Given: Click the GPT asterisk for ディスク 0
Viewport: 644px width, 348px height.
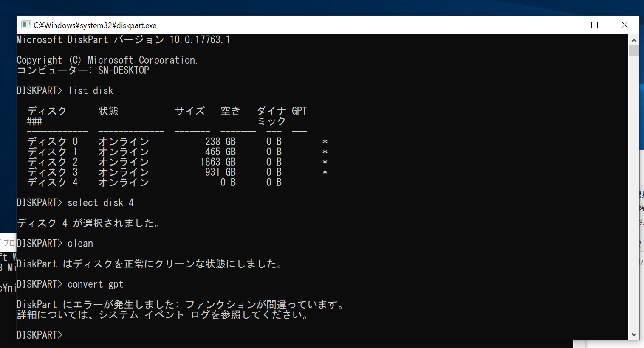Looking at the screenshot, I should click(x=325, y=141).
